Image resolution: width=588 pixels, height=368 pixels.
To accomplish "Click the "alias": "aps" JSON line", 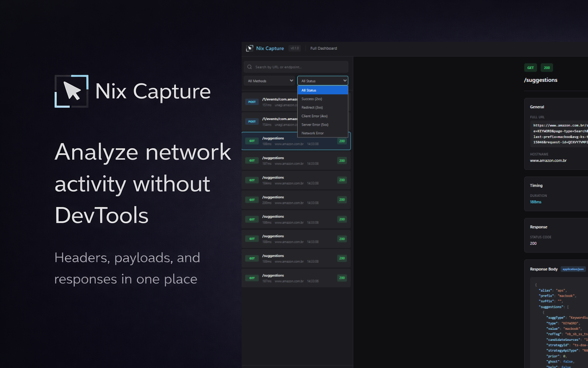I will (553, 290).
